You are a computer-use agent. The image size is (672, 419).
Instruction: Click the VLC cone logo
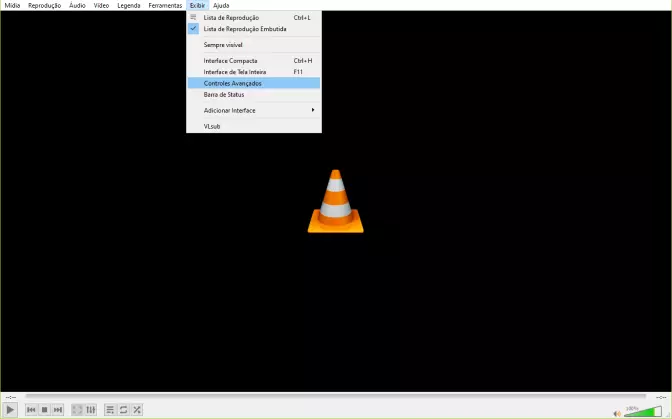[336, 201]
